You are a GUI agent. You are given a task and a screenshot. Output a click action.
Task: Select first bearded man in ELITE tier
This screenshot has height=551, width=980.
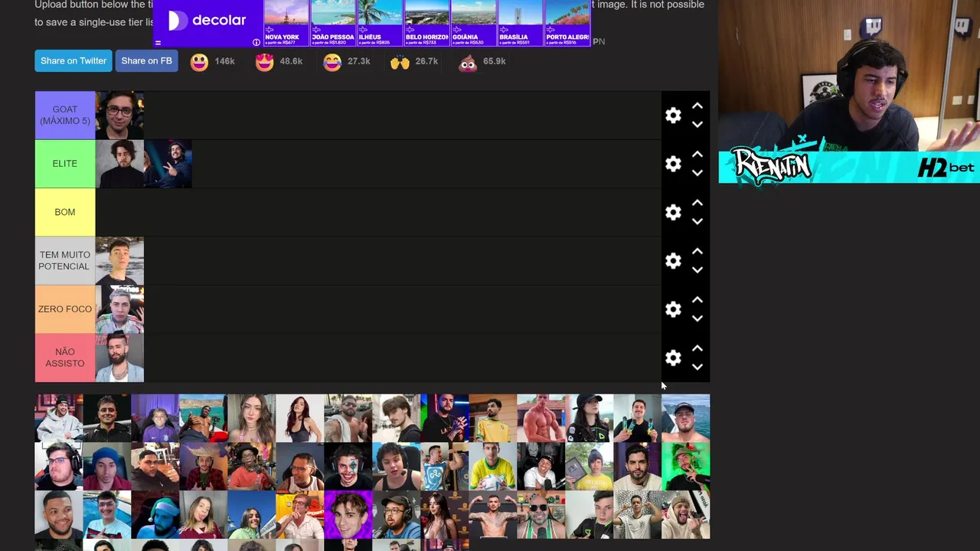pos(119,164)
